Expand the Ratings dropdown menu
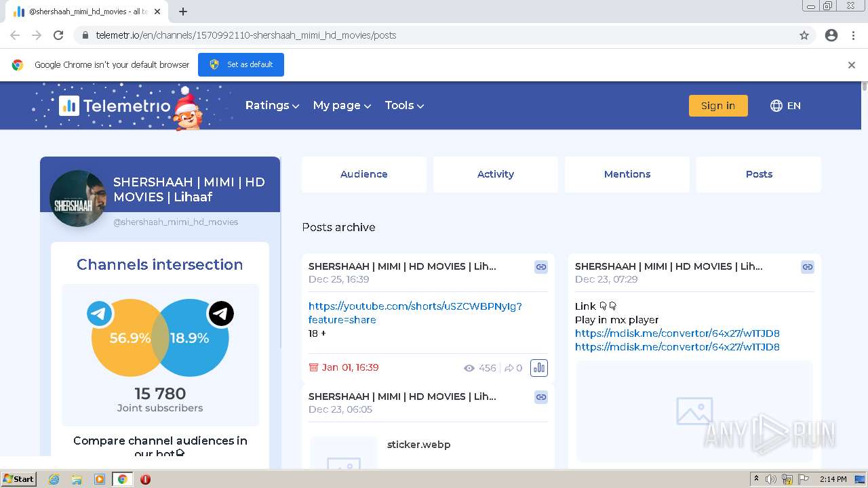 (272, 106)
